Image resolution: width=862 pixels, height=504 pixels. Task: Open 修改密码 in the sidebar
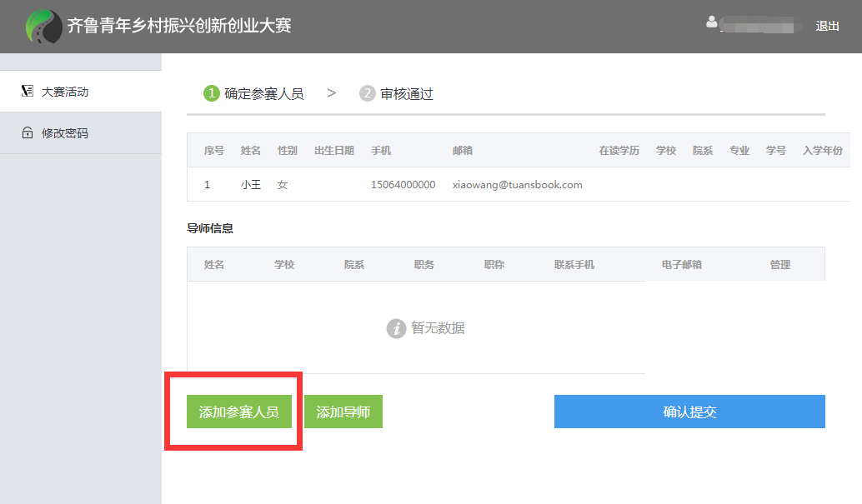click(x=65, y=133)
